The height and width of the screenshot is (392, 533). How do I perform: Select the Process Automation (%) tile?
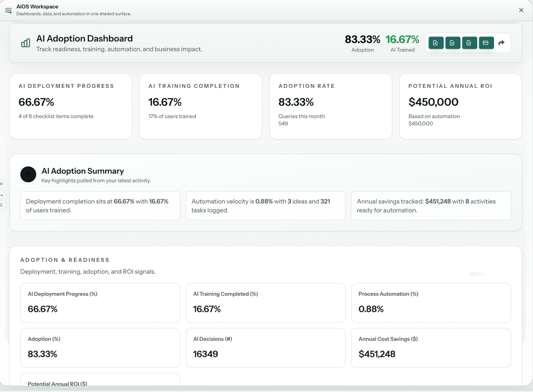coord(431,303)
